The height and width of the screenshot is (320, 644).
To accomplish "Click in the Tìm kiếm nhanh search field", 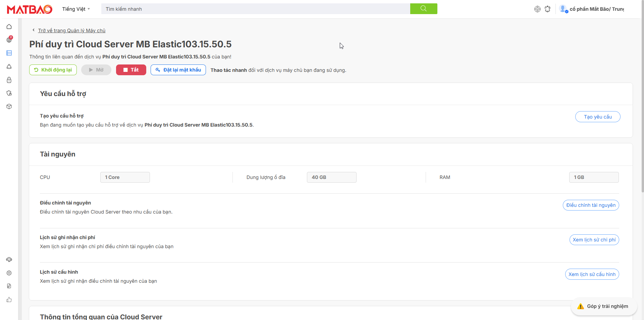I will click(x=255, y=9).
